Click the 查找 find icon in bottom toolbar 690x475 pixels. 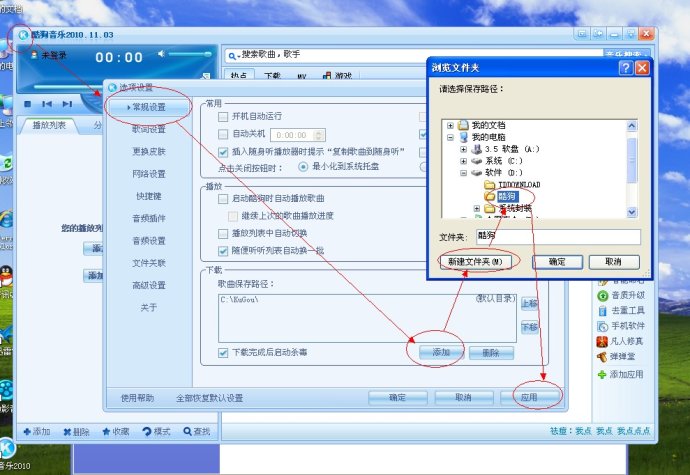187,431
